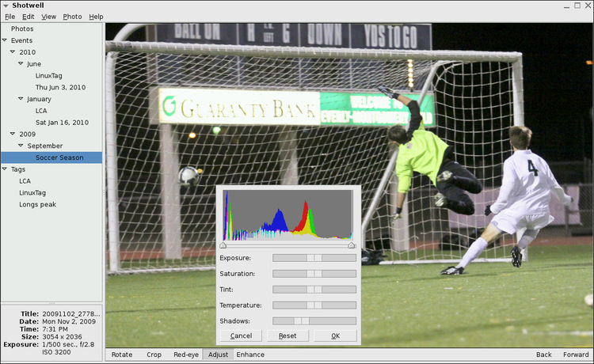This screenshot has width=594, height=364.
Task: Select Photos in the sidebar
Action: (x=22, y=28)
